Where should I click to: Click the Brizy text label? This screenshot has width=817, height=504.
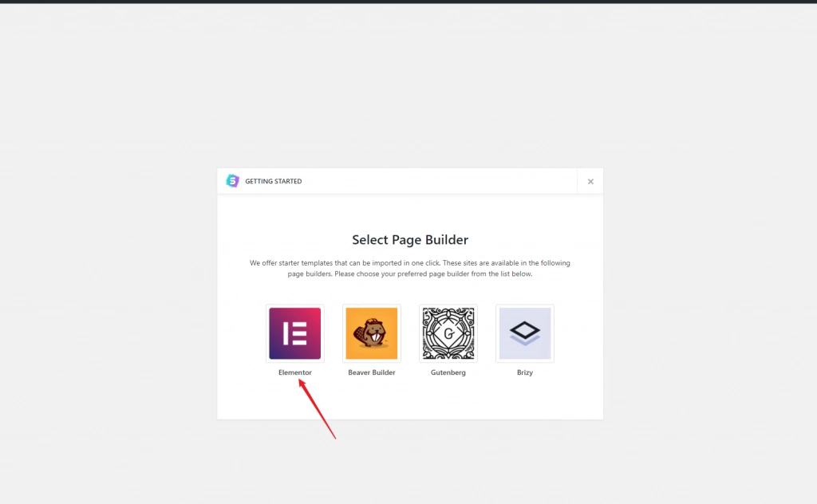[524, 372]
